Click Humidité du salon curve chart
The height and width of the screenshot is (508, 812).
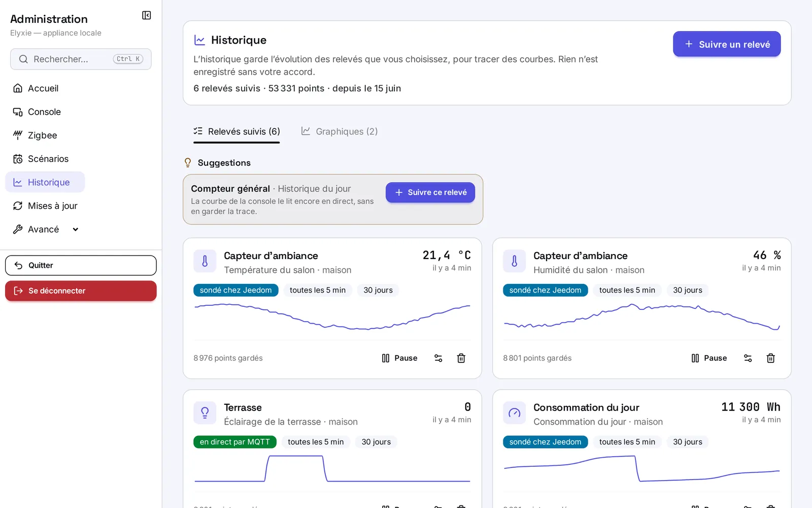tap(642, 317)
